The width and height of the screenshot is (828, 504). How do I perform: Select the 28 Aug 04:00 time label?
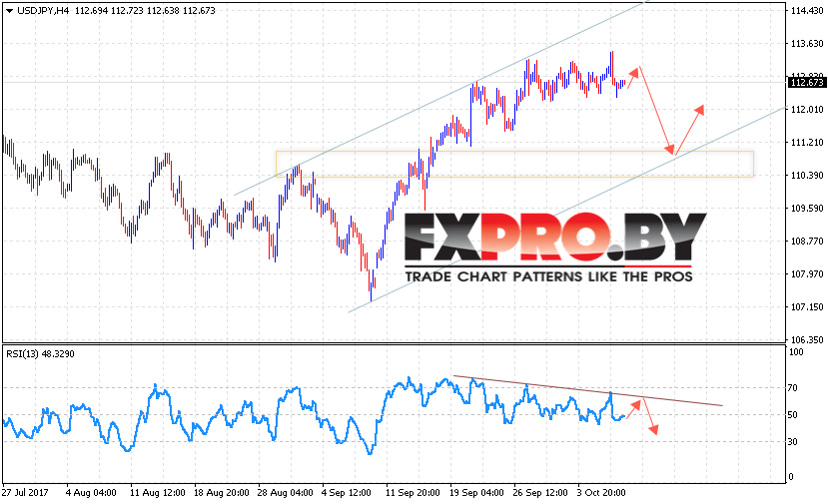(x=285, y=493)
